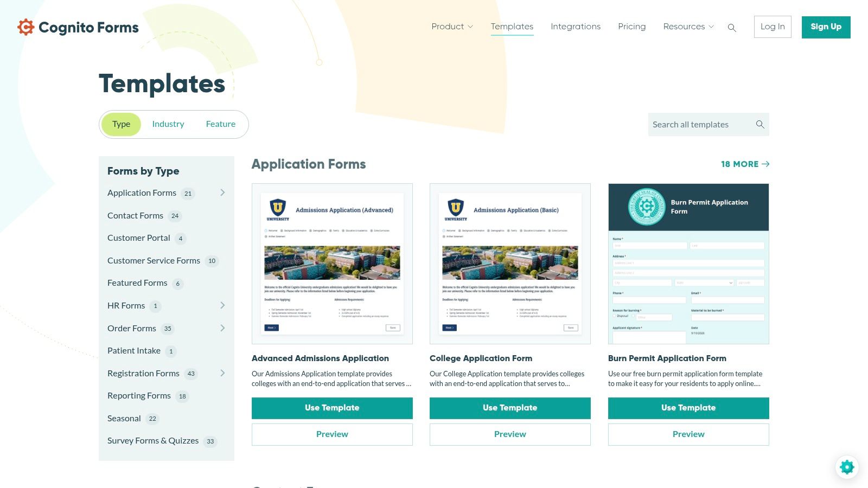Use Template for Advanced Admissions Application

332,408
